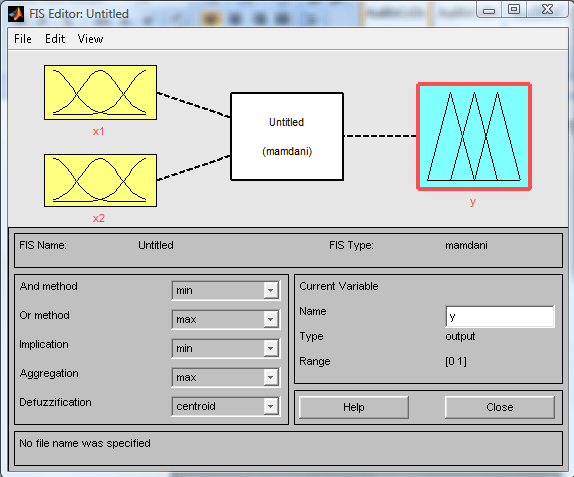Click the Range [0 1] value

[x=456, y=362]
